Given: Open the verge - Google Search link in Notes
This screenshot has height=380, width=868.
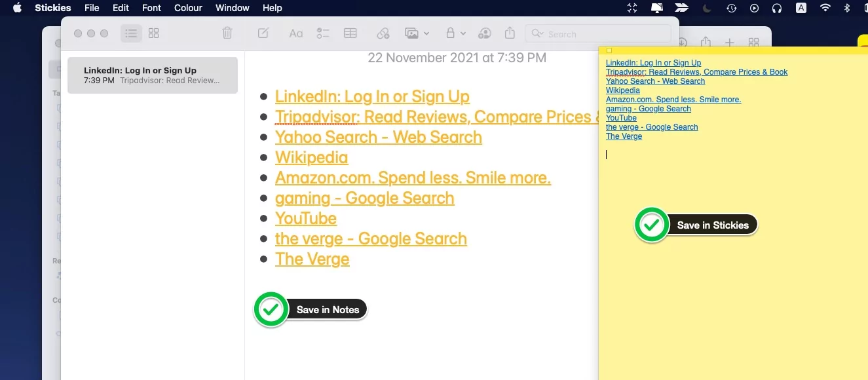Looking at the screenshot, I should pyautogui.click(x=371, y=238).
